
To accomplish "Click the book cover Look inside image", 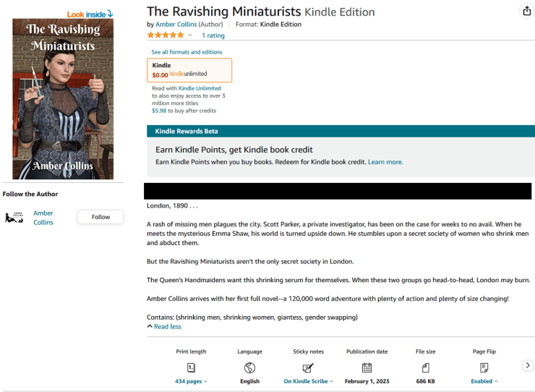I will (x=63, y=98).
